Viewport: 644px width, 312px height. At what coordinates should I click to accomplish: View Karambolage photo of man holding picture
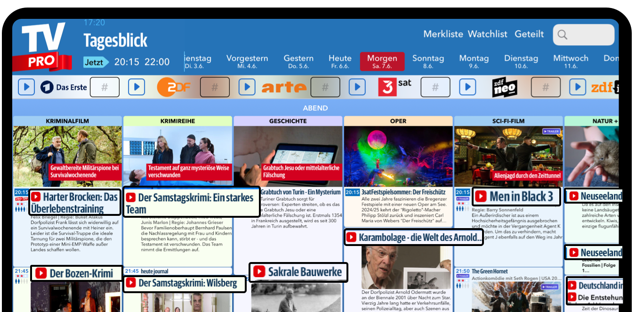(x=406, y=267)
